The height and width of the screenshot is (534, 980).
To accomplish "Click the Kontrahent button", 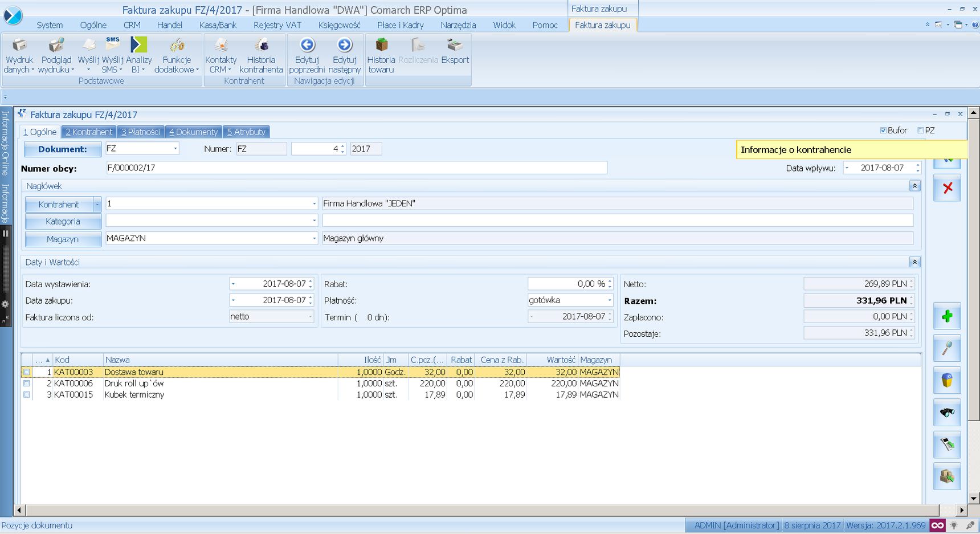I will [59, 204].
